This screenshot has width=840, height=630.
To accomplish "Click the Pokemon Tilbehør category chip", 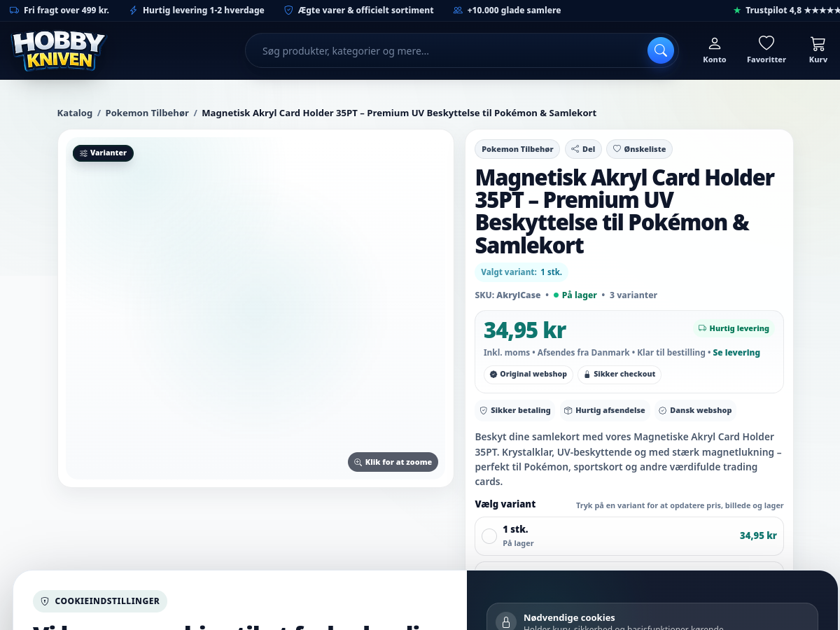I will click(517, 149).
